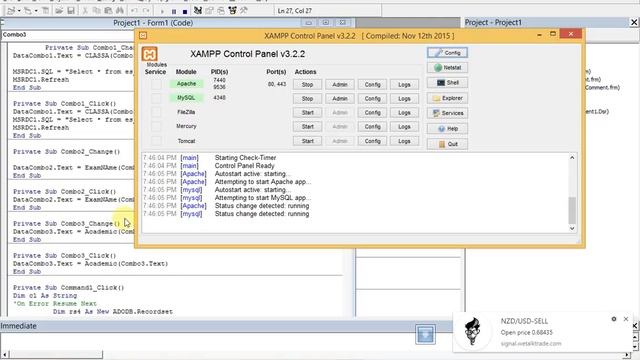The width and height of the screenshot is (640, 360).
Task: Start the program with the Run icon
Action: click(x=162, y=11)
